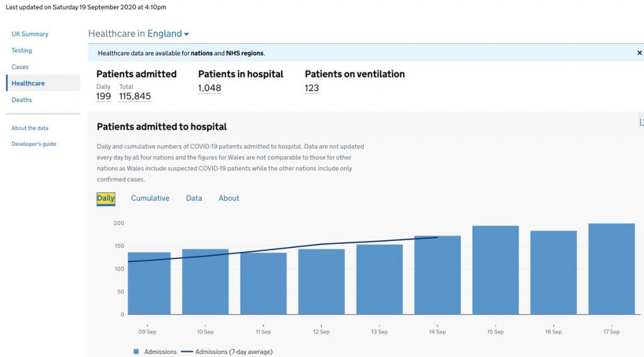The height and width of the screenshot is (357, 644).
Task: Select the Daily chart tab
Action: 106,198
